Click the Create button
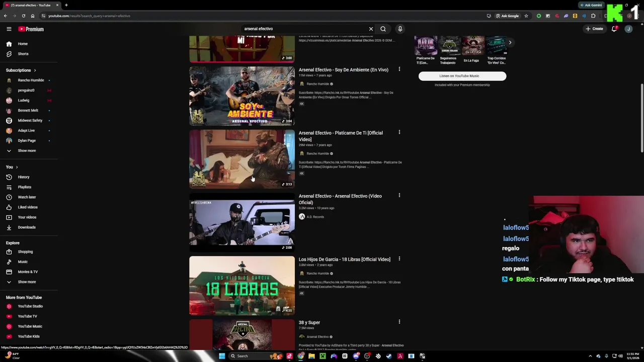 point(594,29)
